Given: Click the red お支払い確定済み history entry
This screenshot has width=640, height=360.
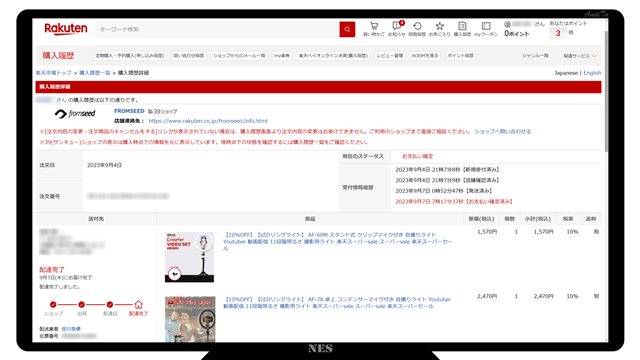Looking at the screenshot, I should (455, 201).
